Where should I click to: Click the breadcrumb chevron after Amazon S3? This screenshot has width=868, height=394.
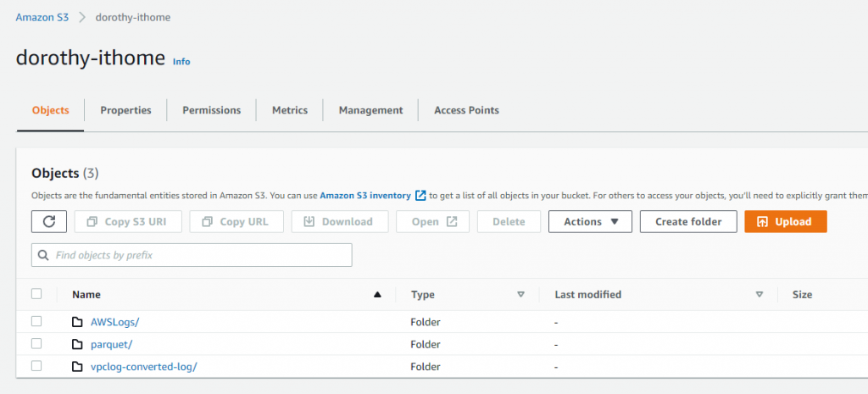pos(82,17)
